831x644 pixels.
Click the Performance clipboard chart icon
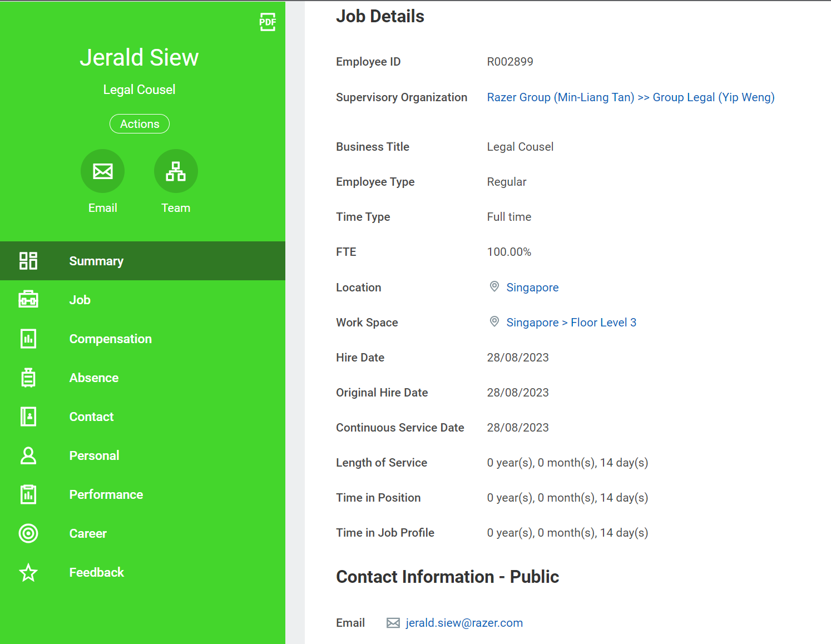tap(28, 494)
